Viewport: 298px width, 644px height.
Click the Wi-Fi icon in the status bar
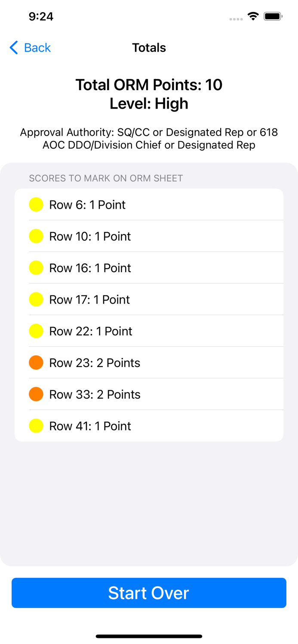[x=253, y=15]
